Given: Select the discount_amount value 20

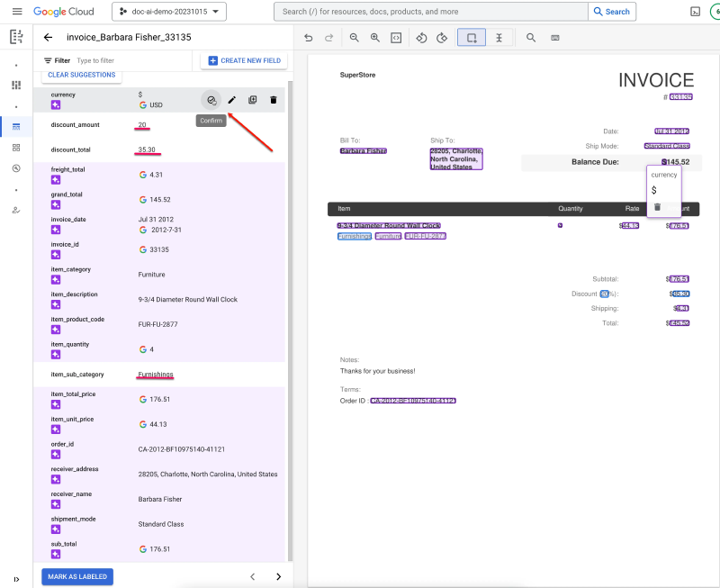Looking at the screenshot, I should [142, 125].
